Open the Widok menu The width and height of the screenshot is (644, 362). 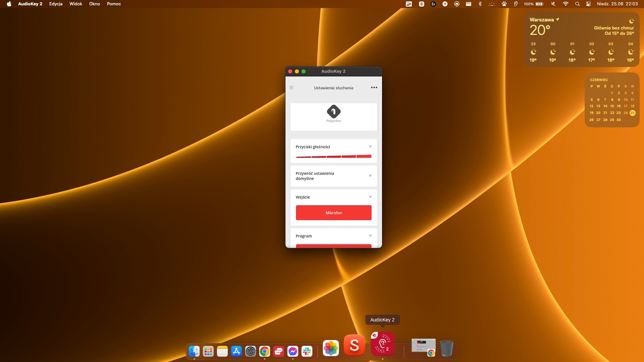[x=76, y=4]
